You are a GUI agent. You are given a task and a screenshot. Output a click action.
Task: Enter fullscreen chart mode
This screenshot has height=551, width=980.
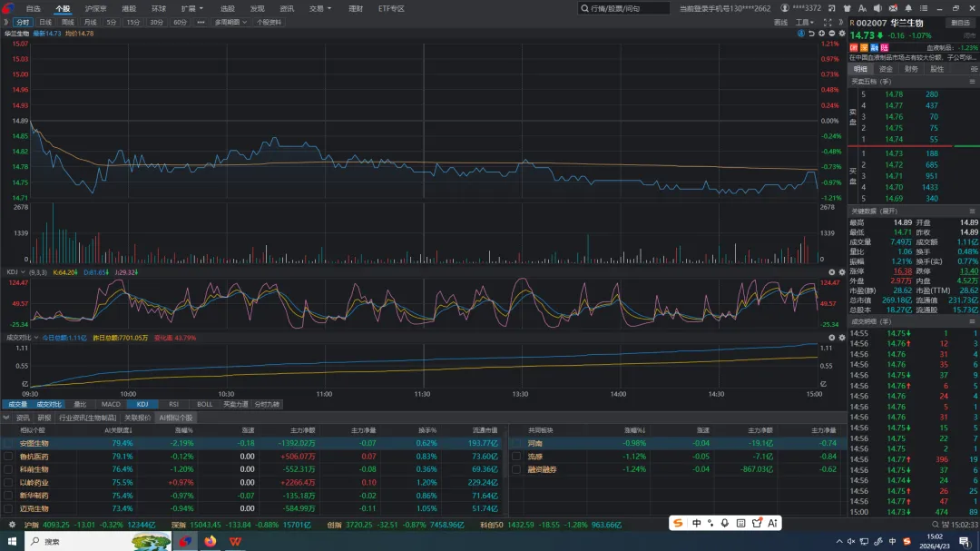(x=828, y=22)
